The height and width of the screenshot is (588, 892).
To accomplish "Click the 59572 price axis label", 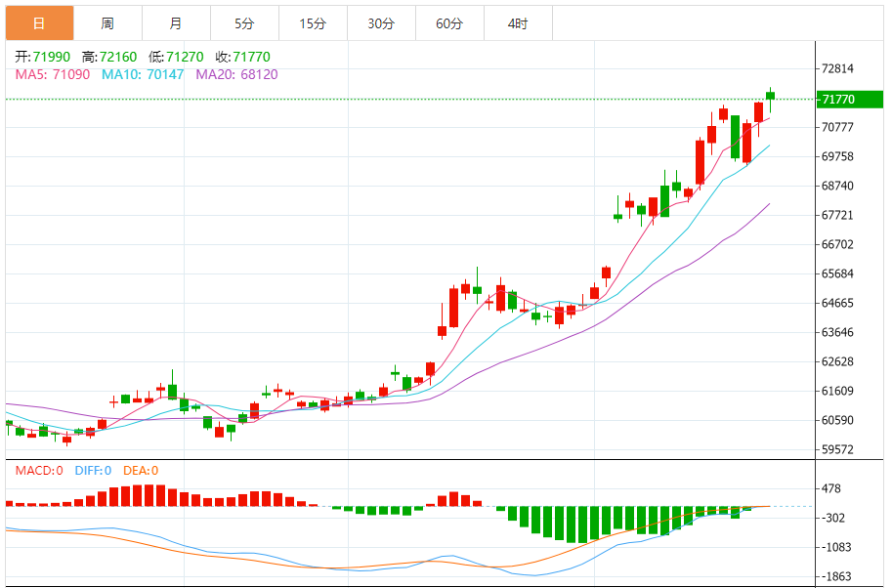I will click(837, 450).
